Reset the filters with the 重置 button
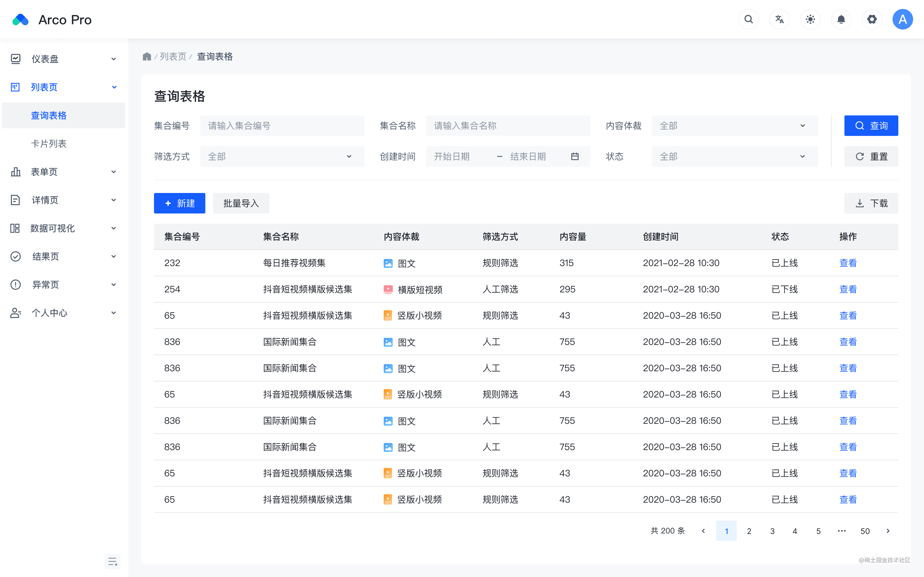This screenshot has width=924, height=577. [871, 156]
